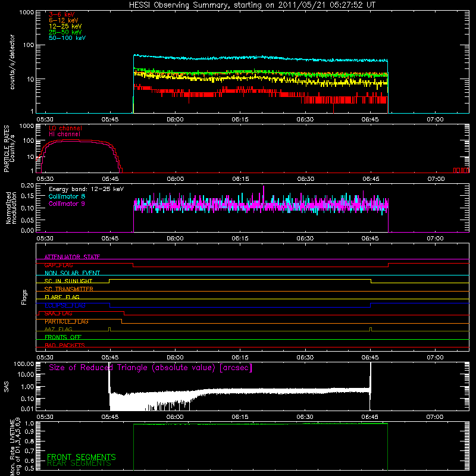Image resolution: width=476 pixels, height=476 pixels.
Task: Click the REAR SEGMENTS legend label
Action: point(79,464)
